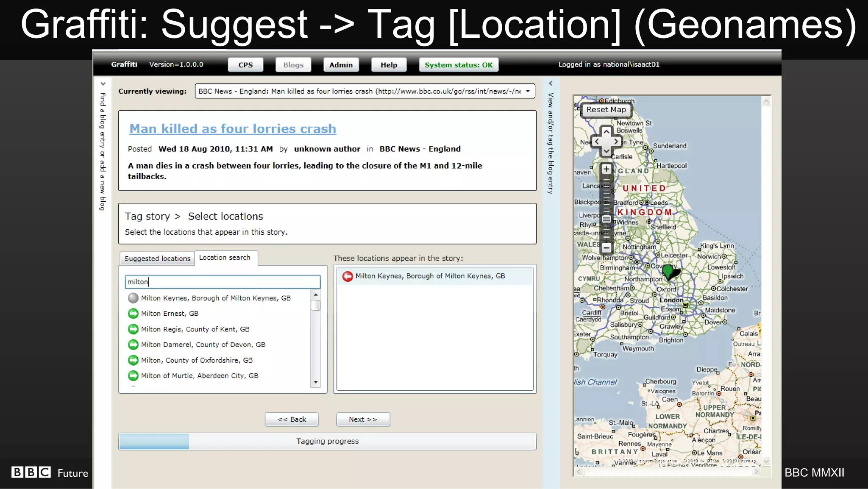The image size is (868, 489).
Task: Click map zoom out minus button
Action: [x=606, y=247]
